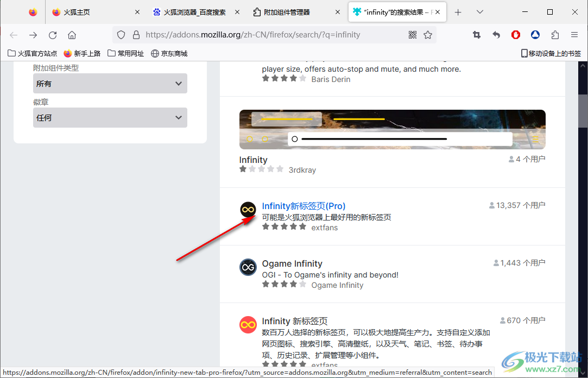
Task: Close the infinity search results tab
Action: pos(438,12)
